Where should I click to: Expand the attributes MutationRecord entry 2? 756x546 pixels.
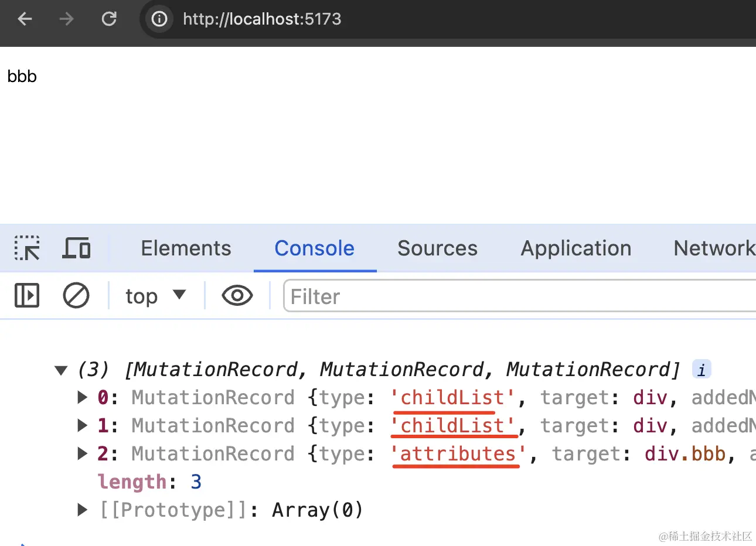pos(82,453)
